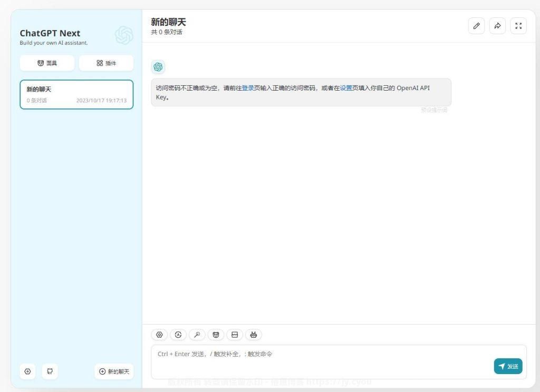This screenshot has height=392, width=540.
Task: Open the 插件 (Plugins) button in sidebar
Action: coord(106,63)
